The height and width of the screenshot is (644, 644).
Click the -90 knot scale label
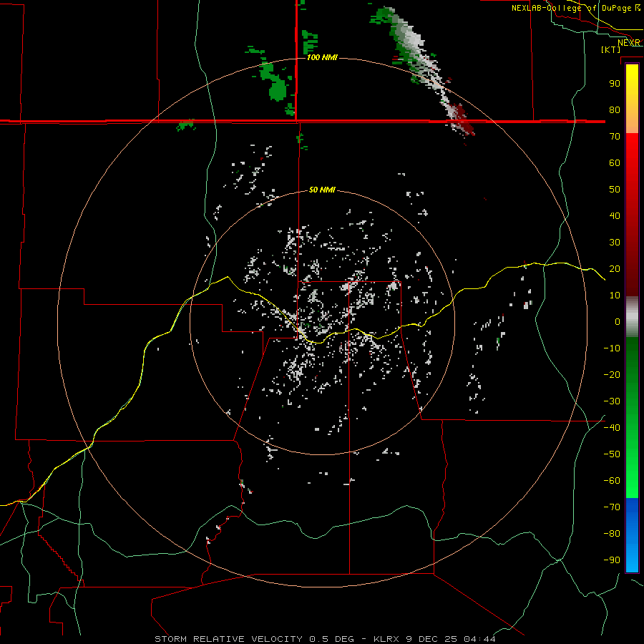pyautogui.click(x=612, y=560)
